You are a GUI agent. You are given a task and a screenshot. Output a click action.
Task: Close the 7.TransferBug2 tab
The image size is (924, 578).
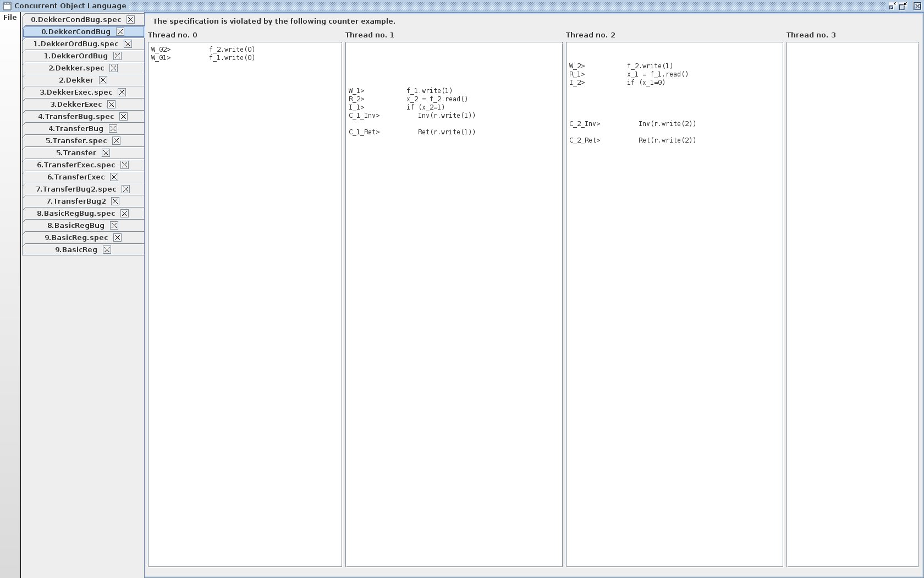pos(115,201)
